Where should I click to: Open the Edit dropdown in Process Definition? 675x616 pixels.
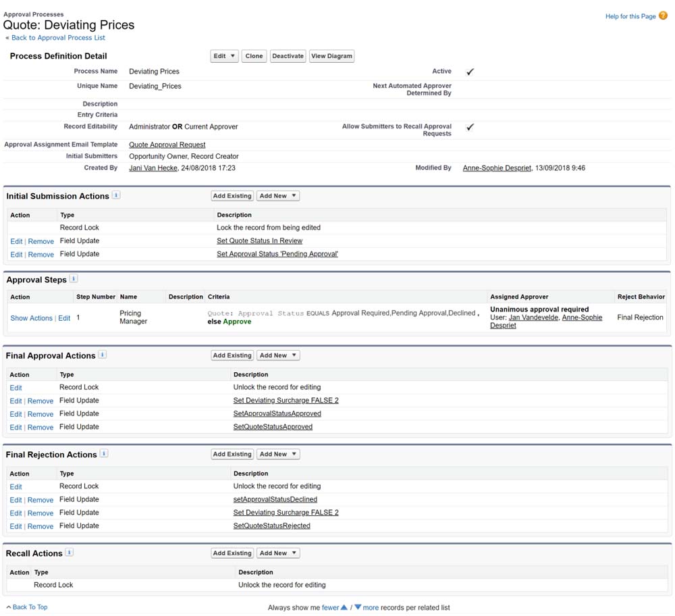tap(224, 56)
